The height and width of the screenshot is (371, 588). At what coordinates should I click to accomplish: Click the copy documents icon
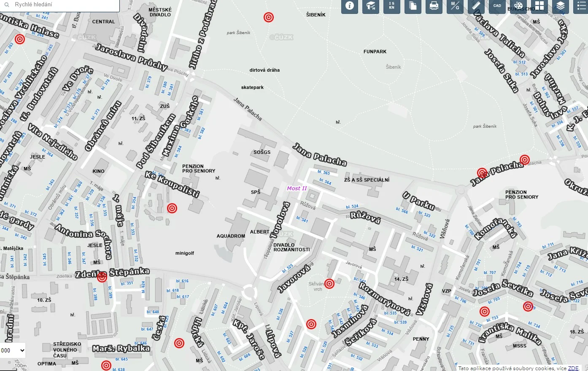click(413, 6)
